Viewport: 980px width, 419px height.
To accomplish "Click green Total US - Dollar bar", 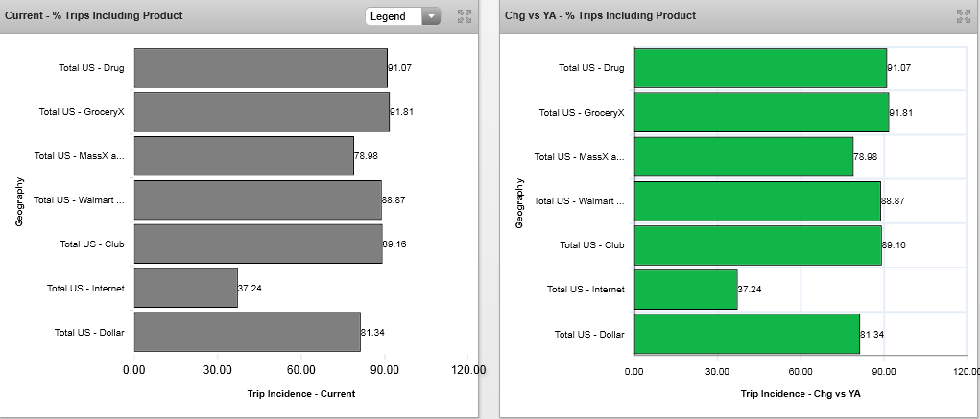I will [747, 334].
